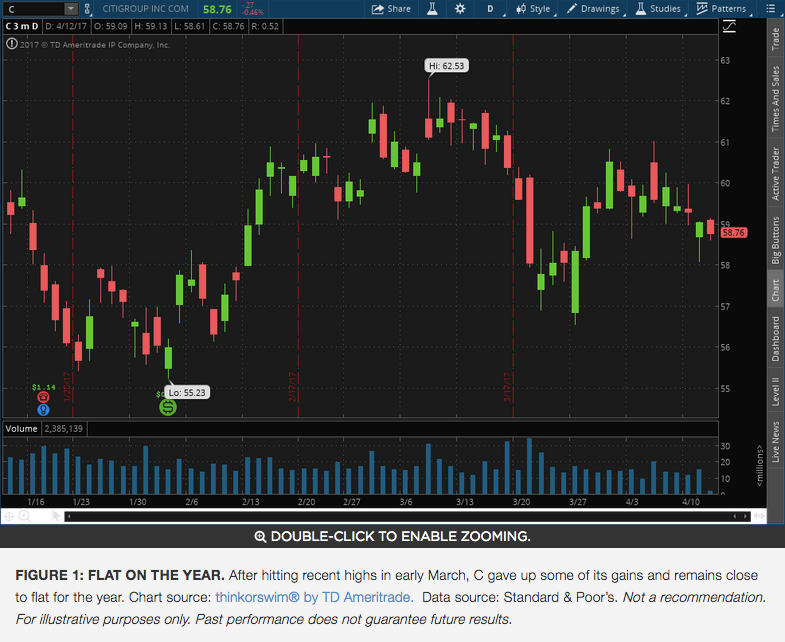This screenshot has height=642, width=785.
Task: Click the Hi: 62.53 price bubble
Action: pos(447,66)
